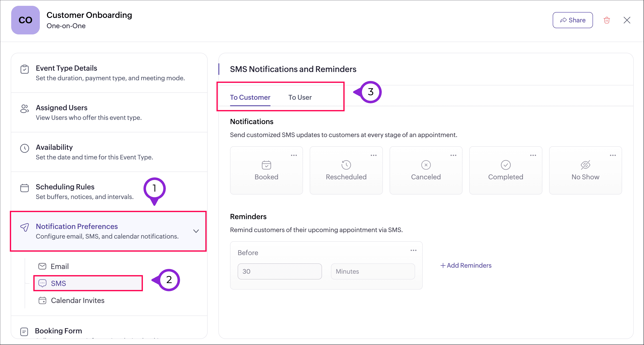Image resolution: width=644 pixels, height=345 pixels.
Task: Open more options on Before reminder
Action: coord(413,250)
